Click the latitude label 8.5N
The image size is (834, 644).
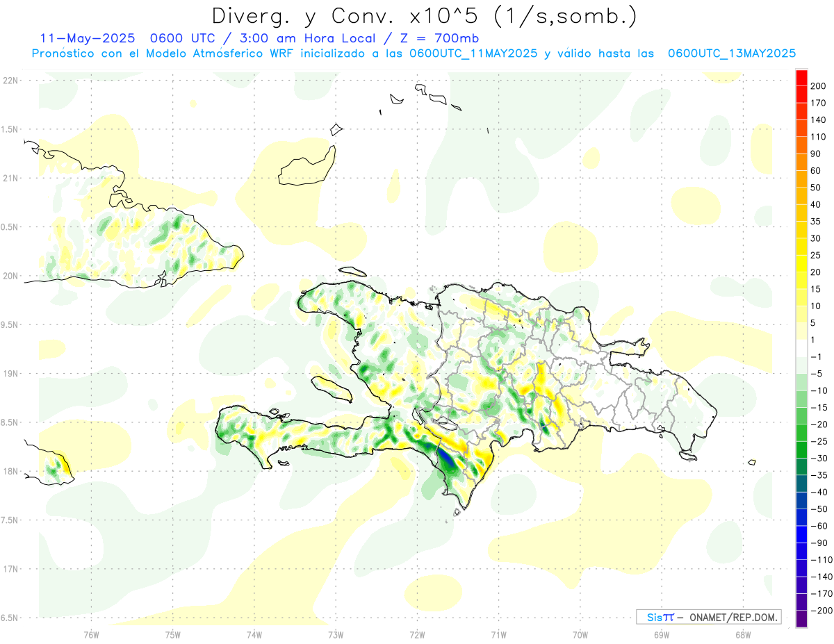10,422
